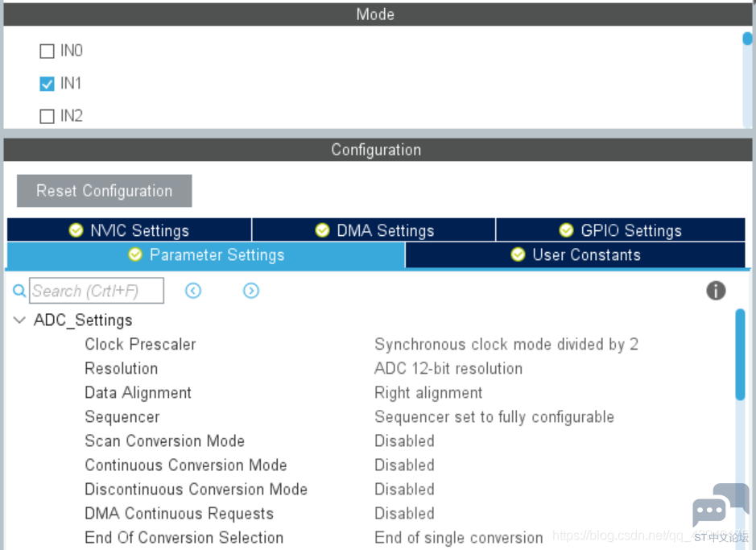Image resolution: width=756 pixels, height=550 pixels.
Task: Click NVIC Settings green check icon
Action: [76, 230]
